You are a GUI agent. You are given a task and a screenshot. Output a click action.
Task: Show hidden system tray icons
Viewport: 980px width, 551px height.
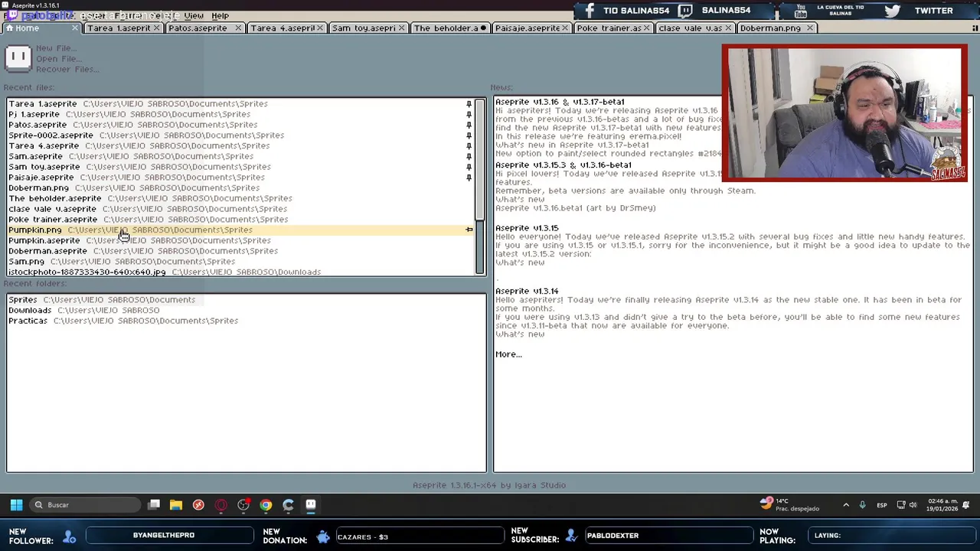point(846,505)
